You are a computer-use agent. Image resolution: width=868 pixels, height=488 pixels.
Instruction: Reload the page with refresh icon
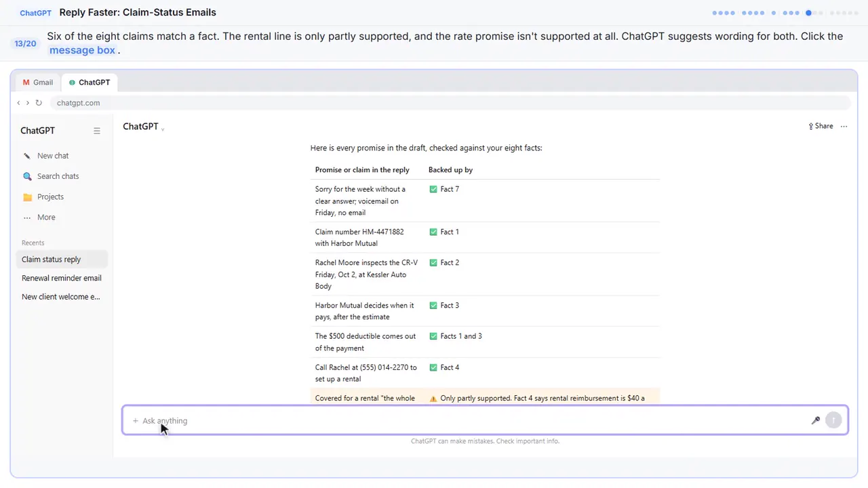[x=39, y=103]
